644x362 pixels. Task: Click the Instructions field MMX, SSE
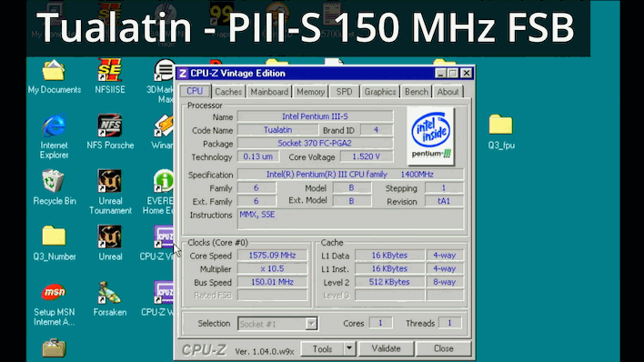coord(350,219)
